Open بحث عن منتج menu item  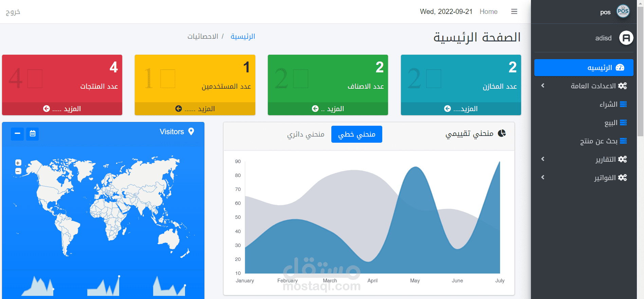point(584,141)
